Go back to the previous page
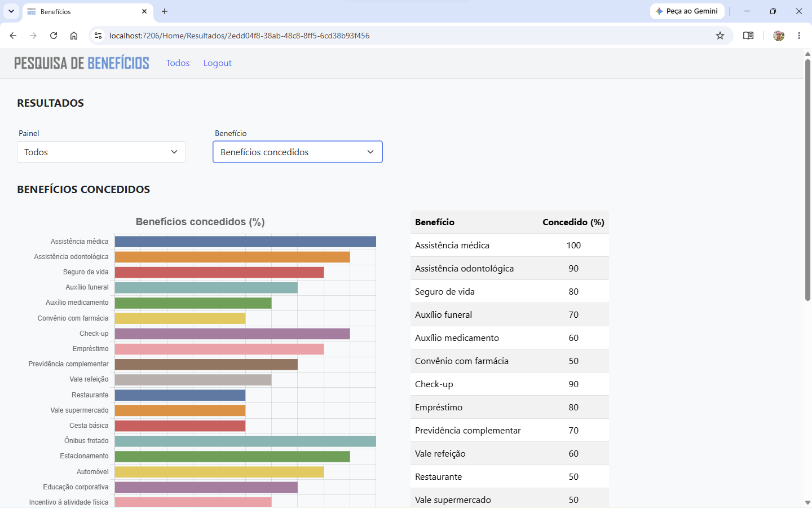 click(x=13, y=36)
